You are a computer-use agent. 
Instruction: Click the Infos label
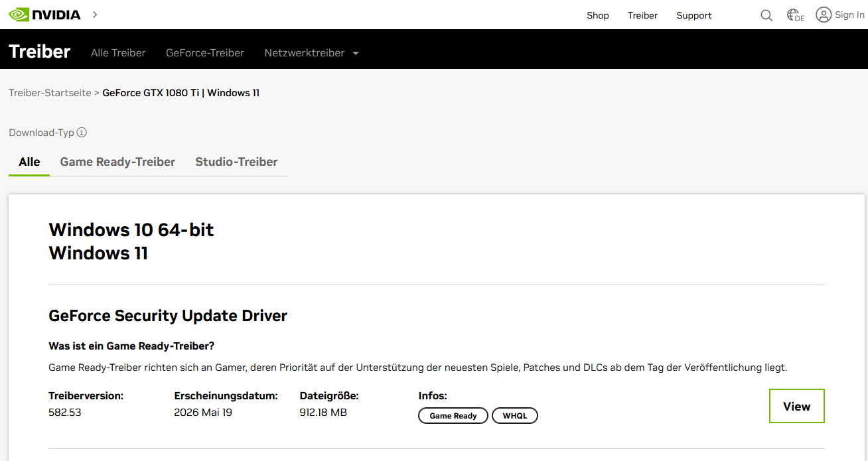433,396
